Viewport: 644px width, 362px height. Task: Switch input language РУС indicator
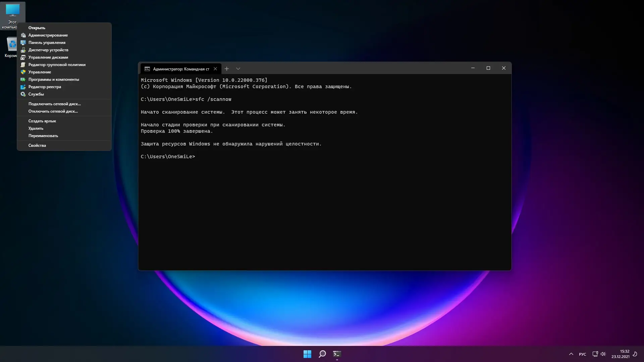tap(583, 354)
